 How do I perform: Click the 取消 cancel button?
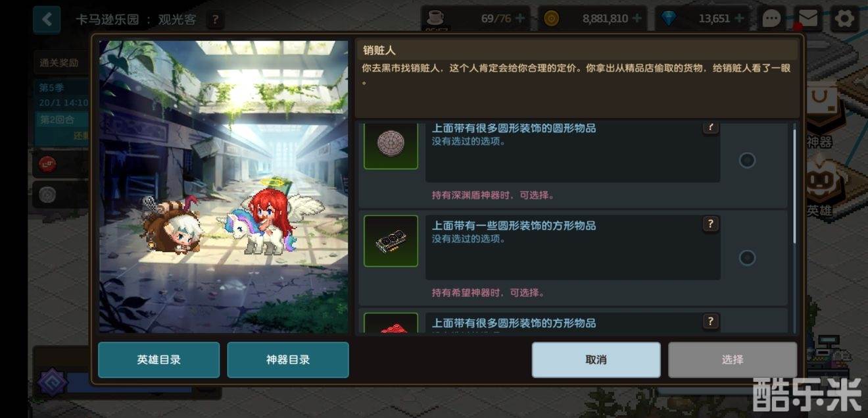coord(596,359)
